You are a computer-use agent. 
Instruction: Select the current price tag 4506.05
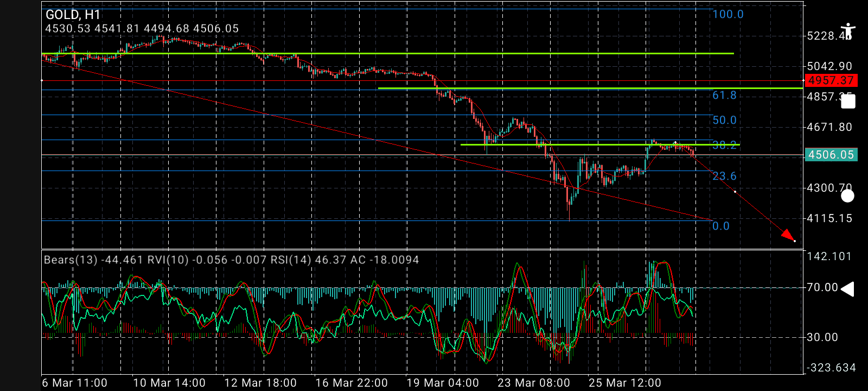pos(831,155)
